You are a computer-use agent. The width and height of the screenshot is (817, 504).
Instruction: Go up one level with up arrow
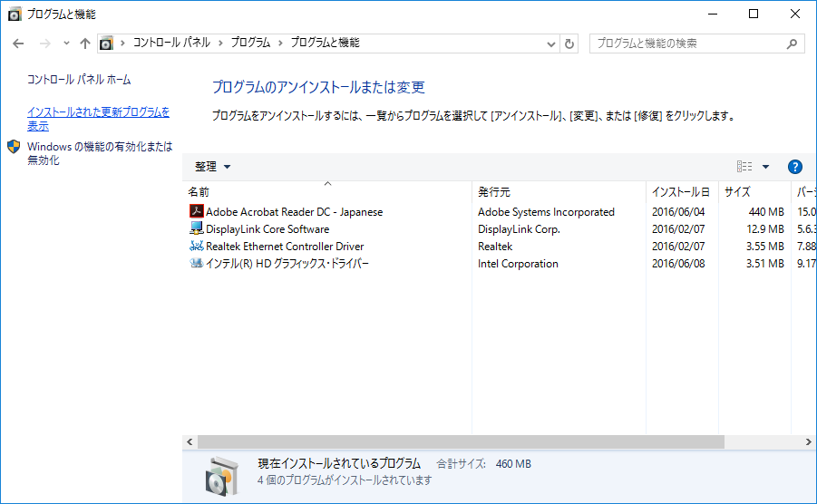click(85, 44)
